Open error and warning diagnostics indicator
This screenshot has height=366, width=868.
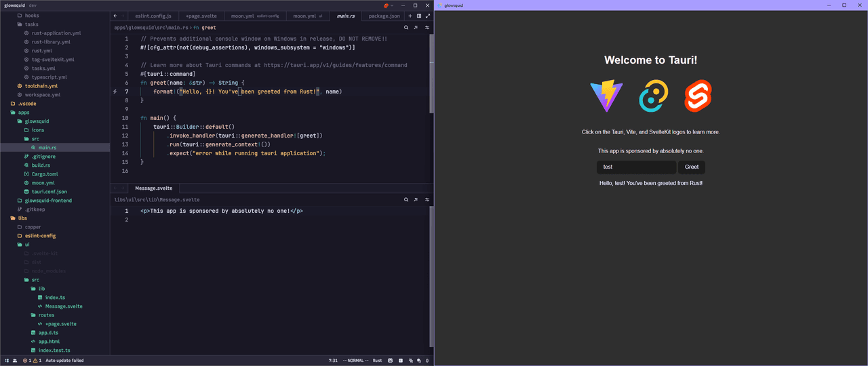[32, 361]
